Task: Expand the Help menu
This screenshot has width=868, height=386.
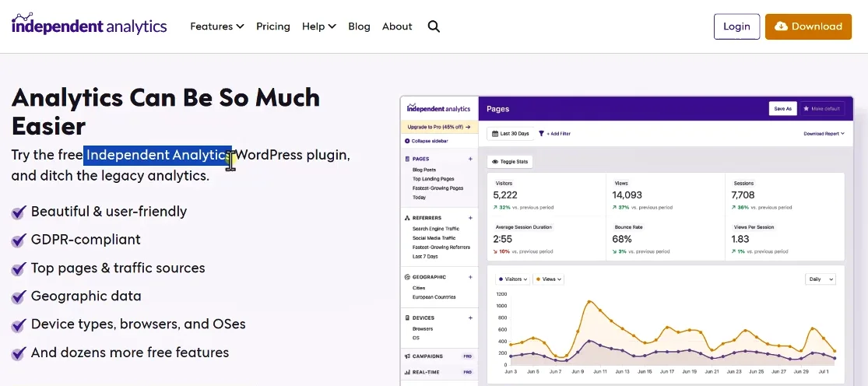Action: (x=319, y=26)
